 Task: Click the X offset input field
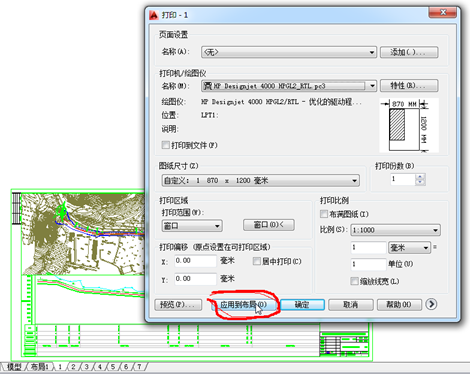[196, 261]
